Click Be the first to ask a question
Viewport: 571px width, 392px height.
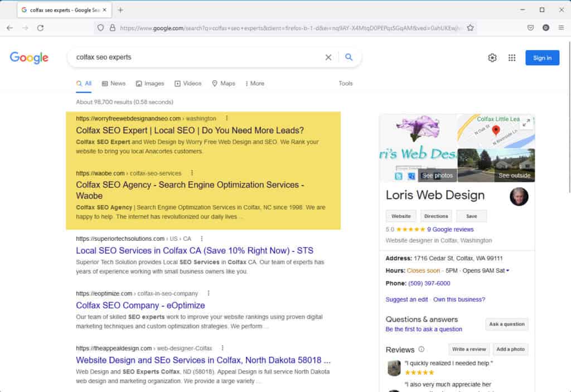(424, 330)
